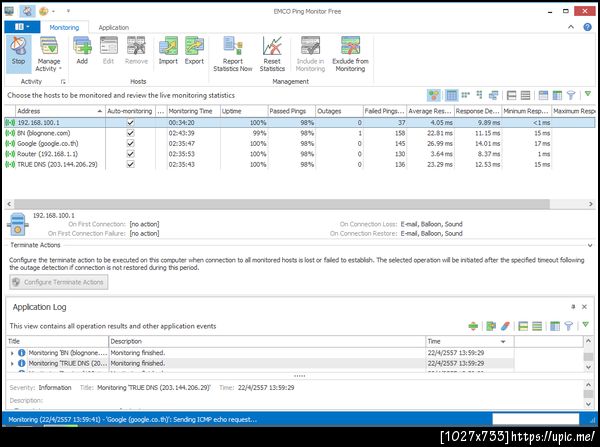Image resolution: width=600 pixels, height=447 pixels.
Task: Sort by Passed Pings column
Action: [x=292, y=111]
